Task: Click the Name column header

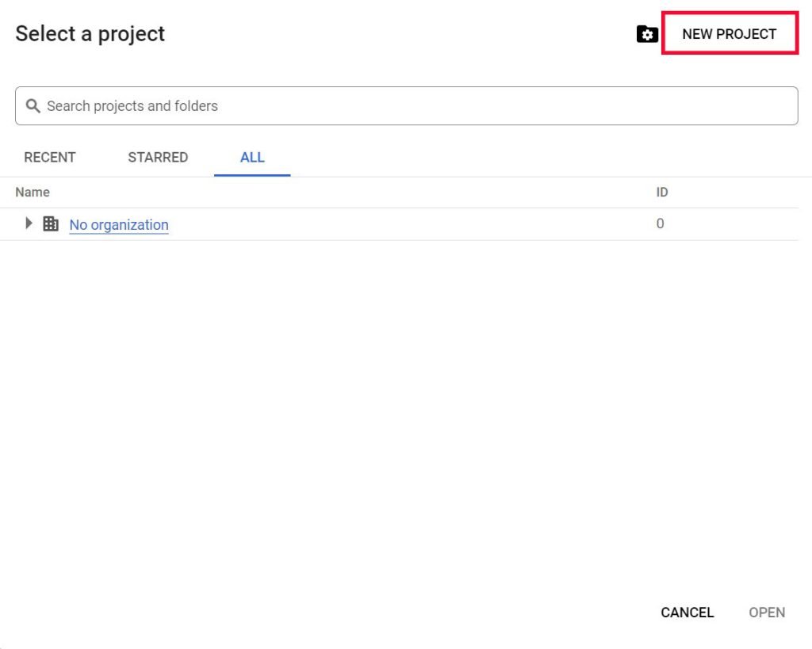Action: click(x=32, y=192)
